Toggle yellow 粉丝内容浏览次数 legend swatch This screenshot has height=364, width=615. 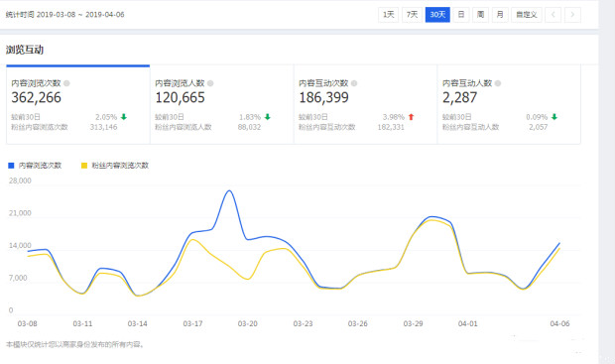coord(84,166)
